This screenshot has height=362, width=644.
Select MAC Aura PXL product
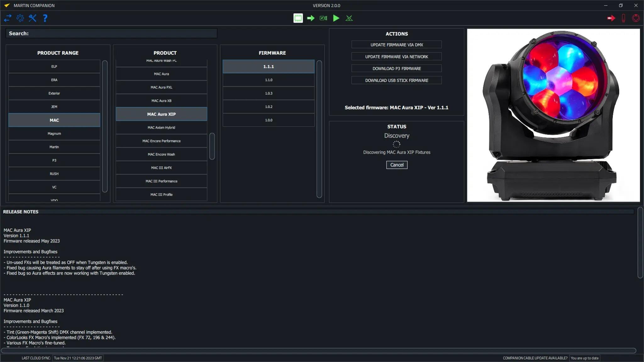[x=161, y=87]
